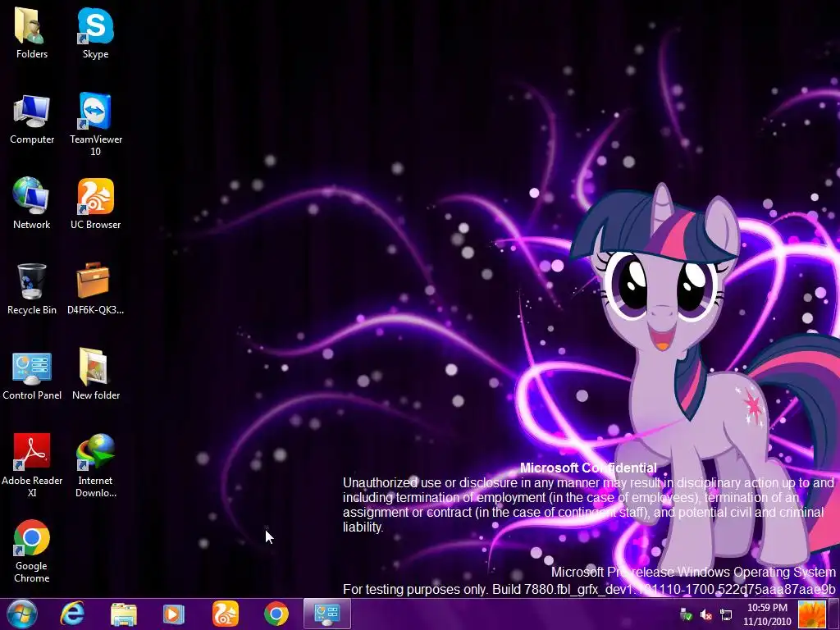This screenshot has height=630, width=840.
Task: Select the Adobe Reader XI shortcut
Action: [x=32, y=464]
